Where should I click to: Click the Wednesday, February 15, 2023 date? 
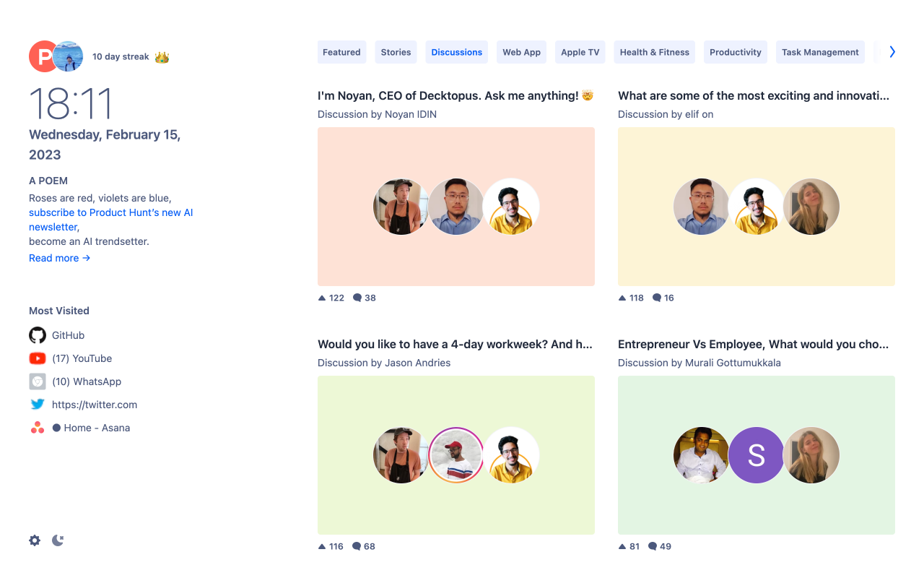coord(105,144)
